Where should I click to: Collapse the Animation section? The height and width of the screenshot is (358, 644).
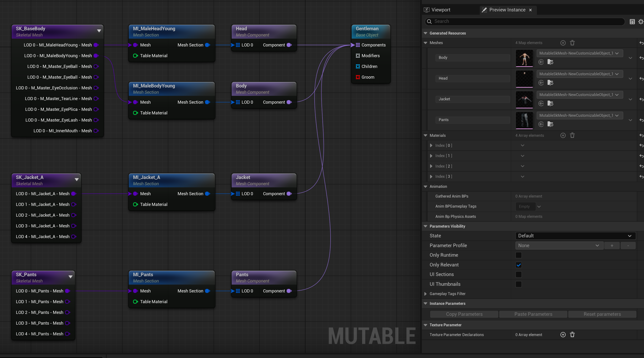coord(425,187)
